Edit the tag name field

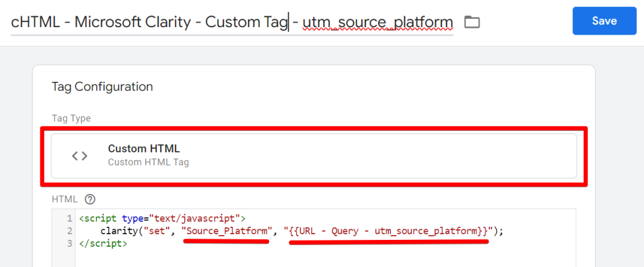click(232, 22)
